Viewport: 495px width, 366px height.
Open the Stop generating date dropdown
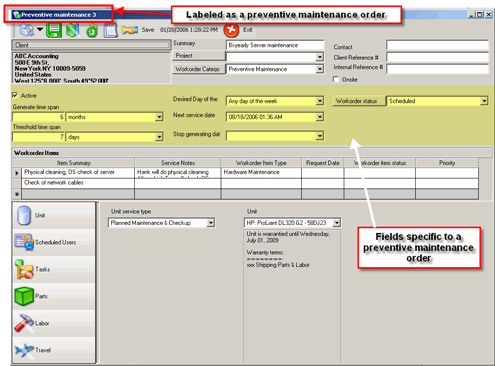click(x=319, y=136)
